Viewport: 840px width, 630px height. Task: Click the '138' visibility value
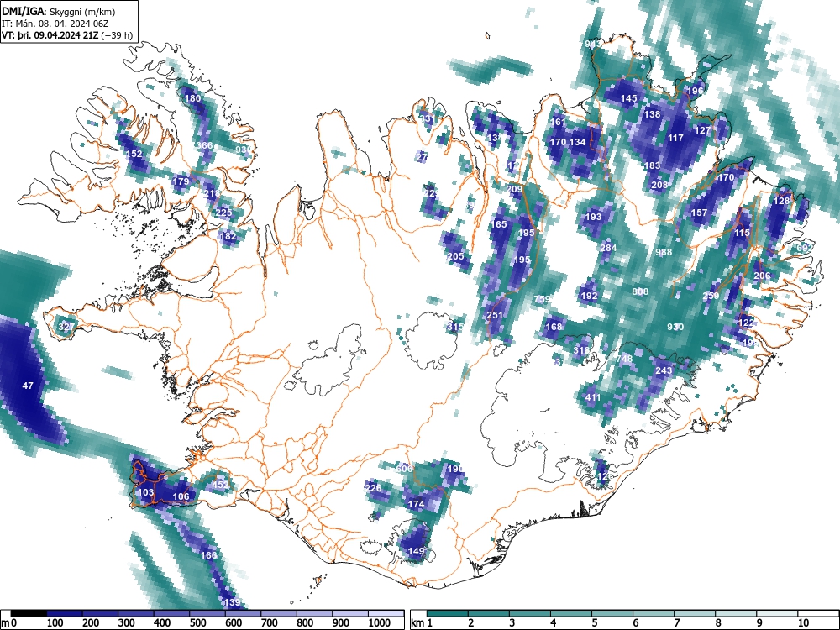652,114
